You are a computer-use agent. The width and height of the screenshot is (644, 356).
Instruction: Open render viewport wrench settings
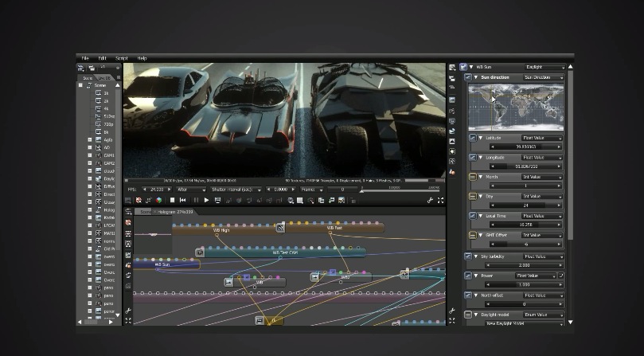430,200
